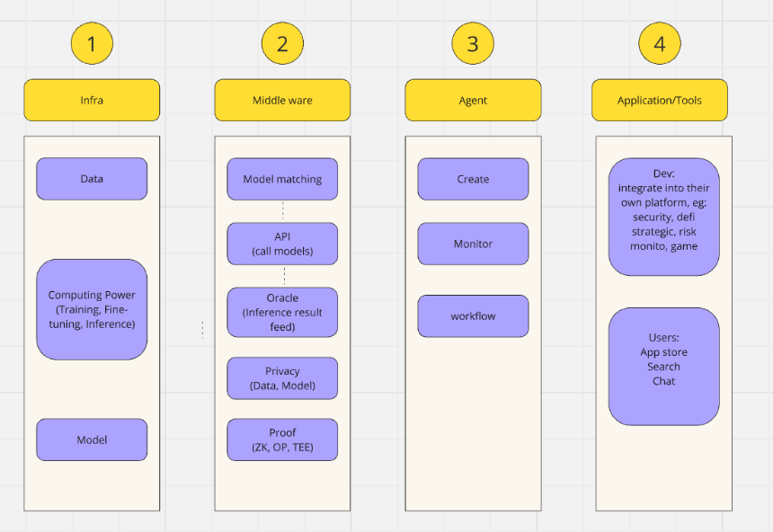Select the Data node
The width and height of the screenshot is (773, 532).
[x=92, y=179]
